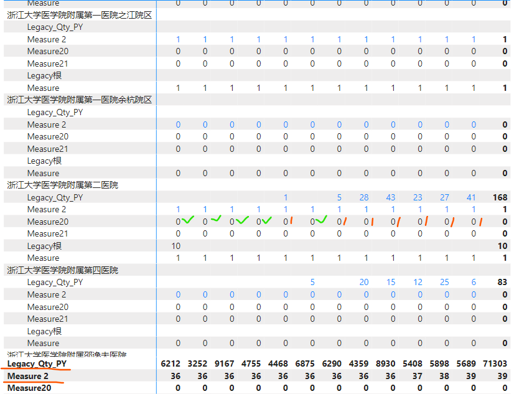The height and width of the screenshot is (394, 532).
Task: Click Legacy_Qty_PY label under 之江院区 hospital
Action: click(x=55, y=27)
